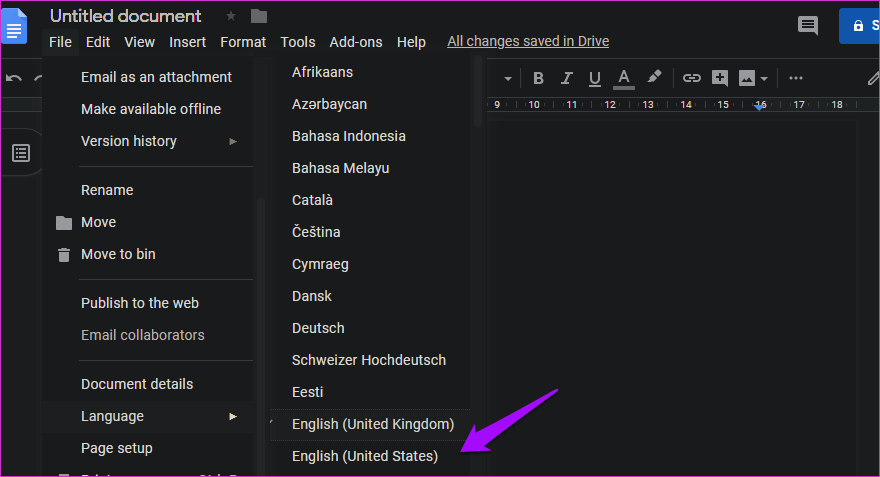Open the Help menu
This screenshot has width=880, height=477.
coord(411,42)
